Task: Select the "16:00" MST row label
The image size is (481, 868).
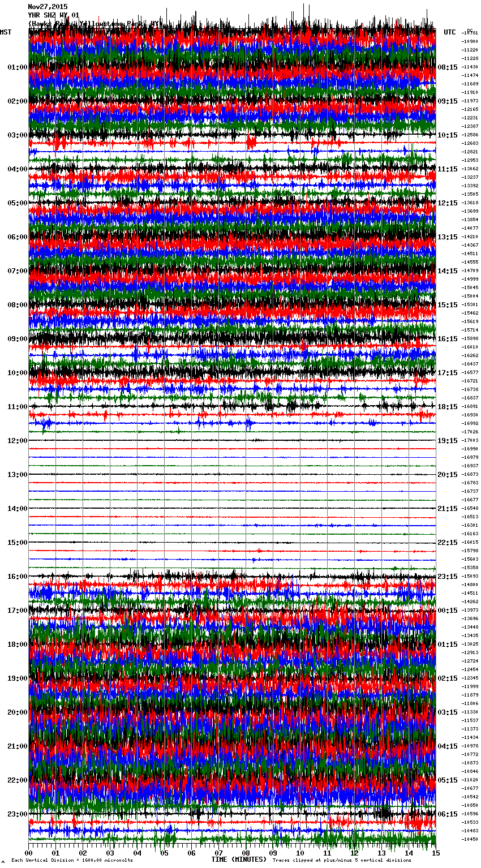Action: [18, 577]
